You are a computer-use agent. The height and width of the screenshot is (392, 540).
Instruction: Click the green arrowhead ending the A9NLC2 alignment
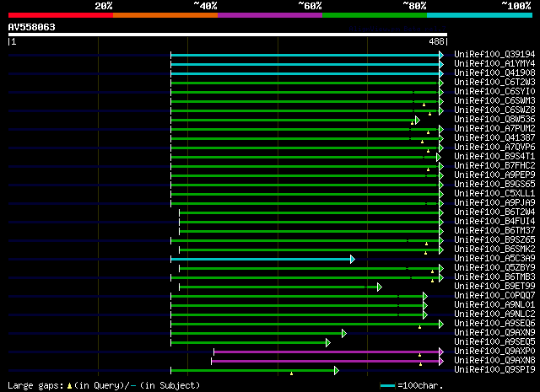(425, 315)
